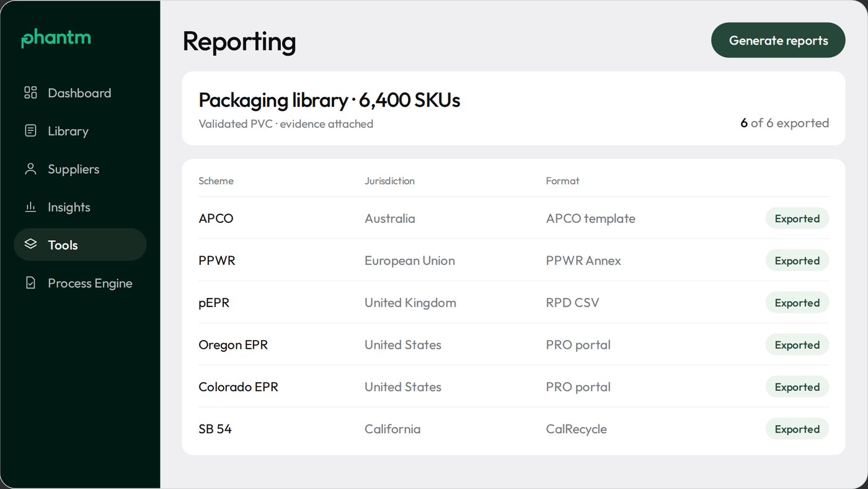868x489 pixels.
Task: Click the Exported badge for APCO
Action: (x=797, y=218)
